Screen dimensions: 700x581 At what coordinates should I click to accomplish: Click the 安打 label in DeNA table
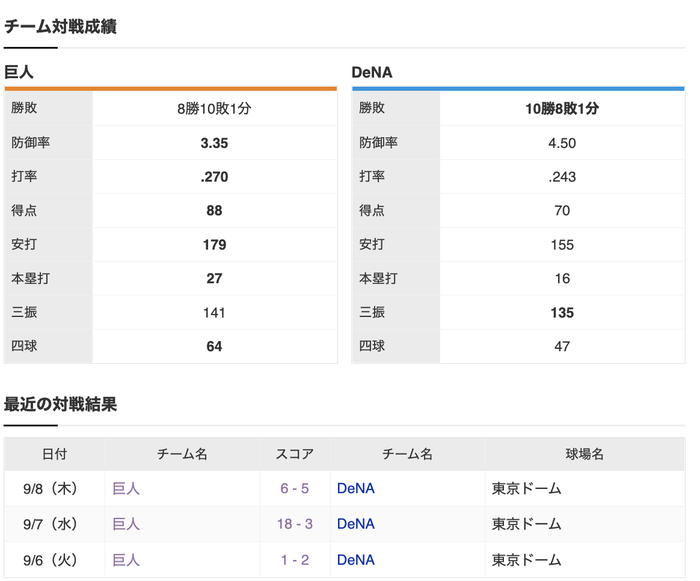point(372,244)
